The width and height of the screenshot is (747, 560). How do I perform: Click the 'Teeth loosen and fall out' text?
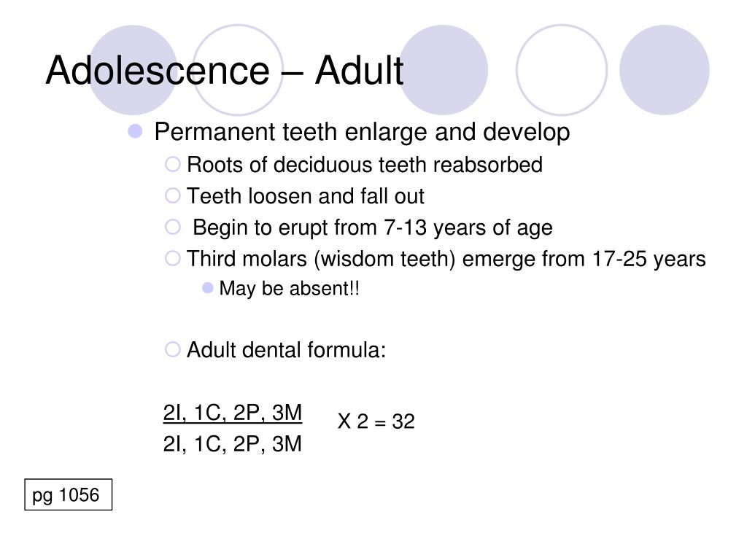[306, 196]
